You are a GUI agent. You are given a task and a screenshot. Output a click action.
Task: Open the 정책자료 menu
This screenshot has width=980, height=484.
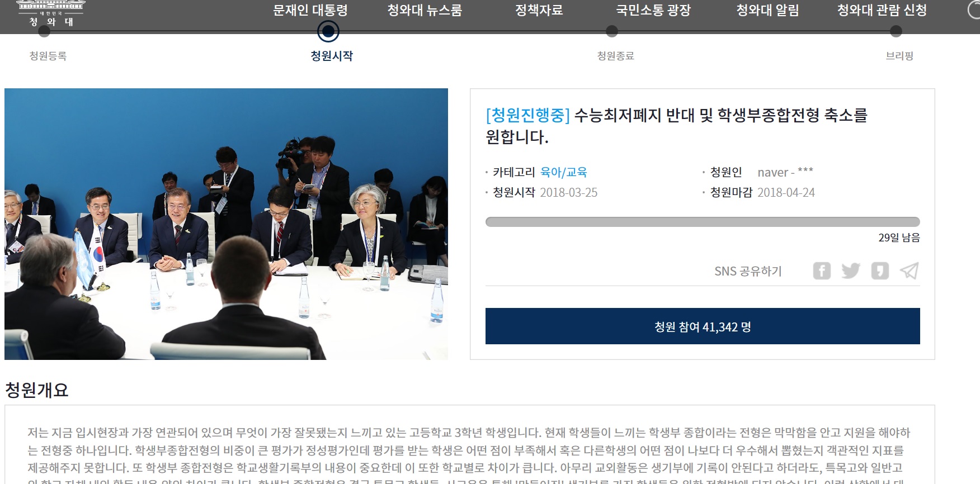coord(539,10)
